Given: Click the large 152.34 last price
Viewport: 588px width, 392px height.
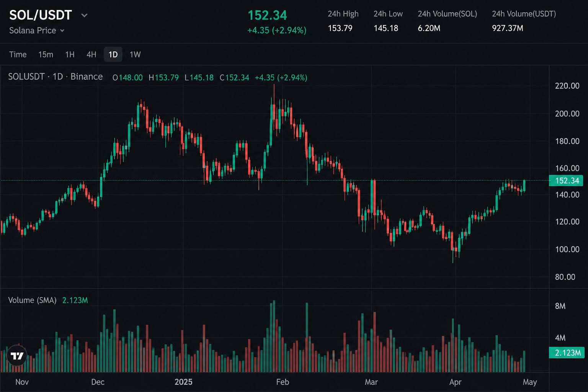Looking at the screenshot, I should pyautogui.click(x=267, y=15).
